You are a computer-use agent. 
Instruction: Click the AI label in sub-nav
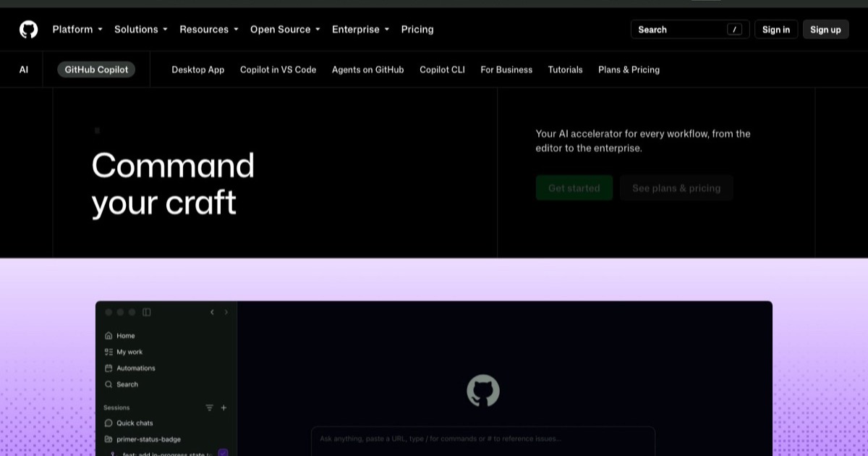point(24,69)
